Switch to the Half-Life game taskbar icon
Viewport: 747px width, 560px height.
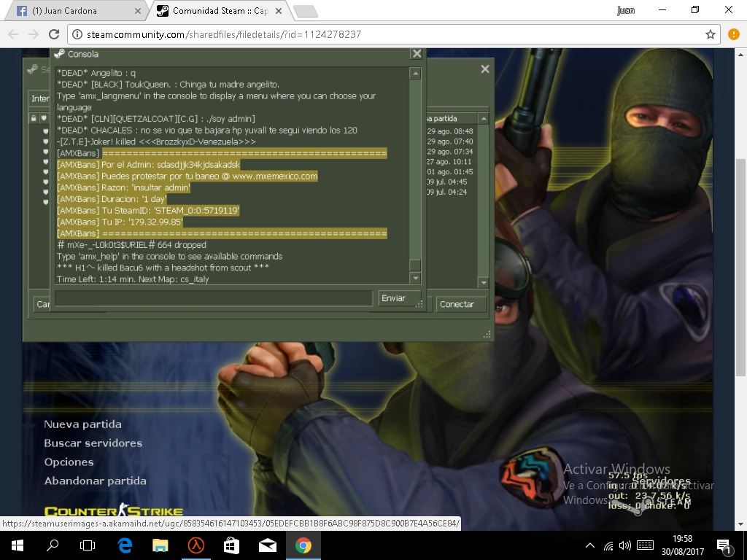click(196, 545)
